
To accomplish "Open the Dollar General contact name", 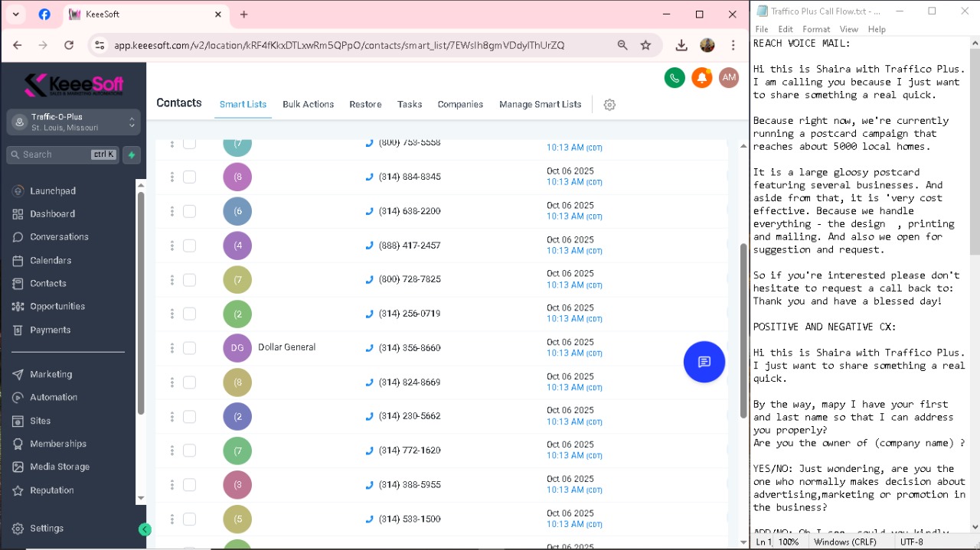I will tap(286, 347).
